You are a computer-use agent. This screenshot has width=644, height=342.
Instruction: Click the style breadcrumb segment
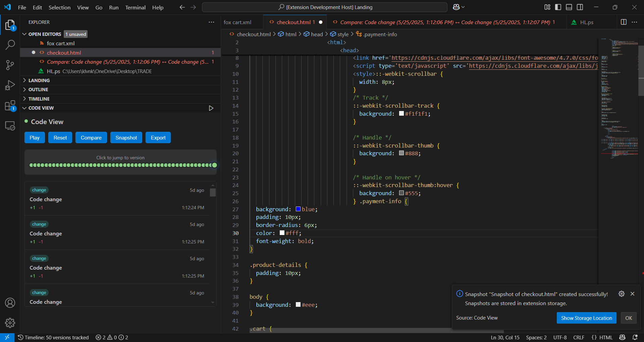[x=339, y=34]
